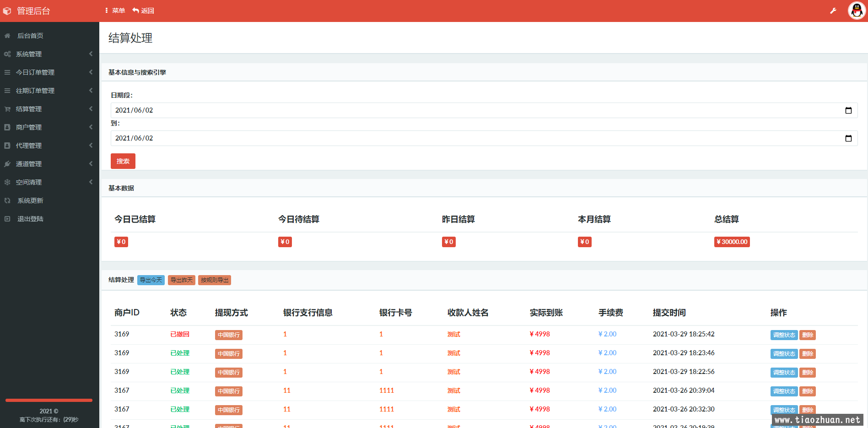Click the 提交时间 column header
This screenshot has height=428, width=868.
[x=669, y=313]
